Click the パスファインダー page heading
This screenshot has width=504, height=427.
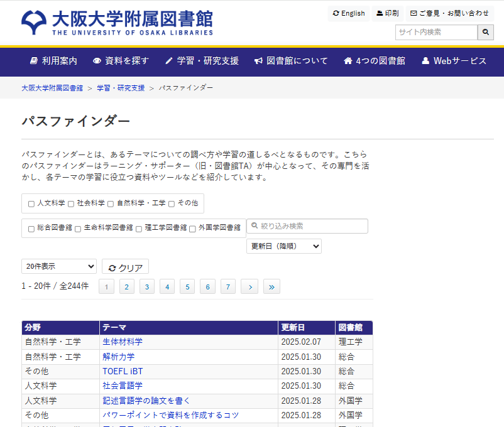76,121
